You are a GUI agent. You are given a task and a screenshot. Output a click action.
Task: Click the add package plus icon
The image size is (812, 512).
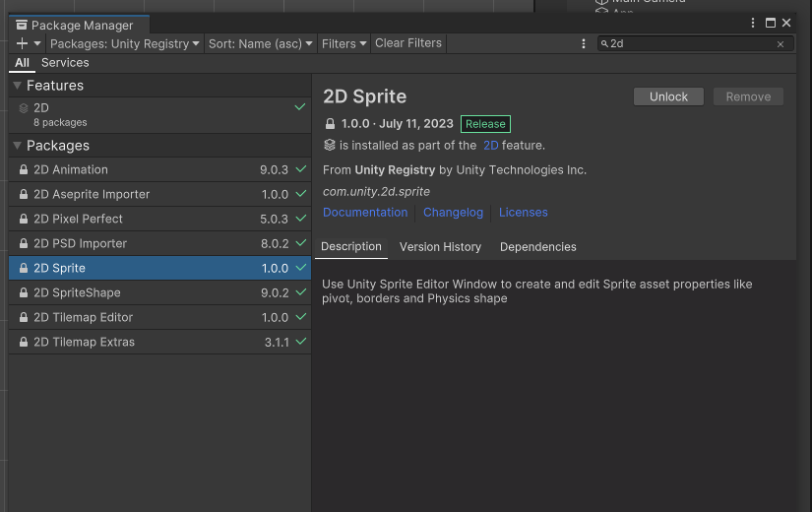point(22,43)
